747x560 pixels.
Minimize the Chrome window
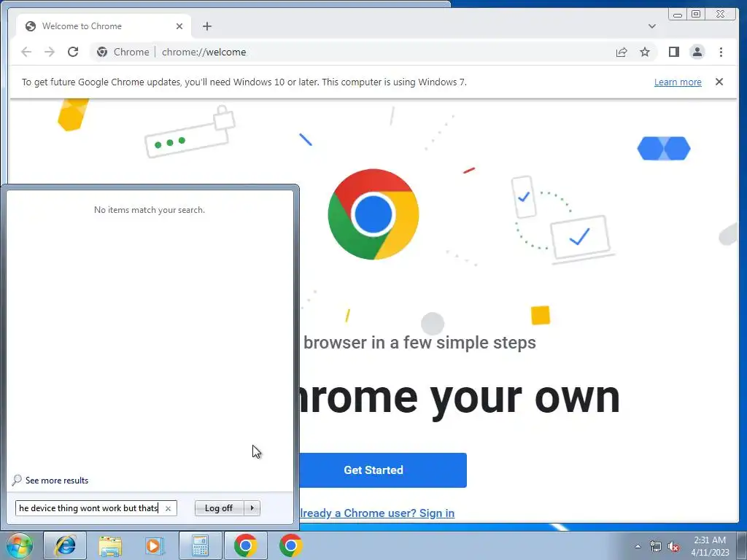coord(678,15)
